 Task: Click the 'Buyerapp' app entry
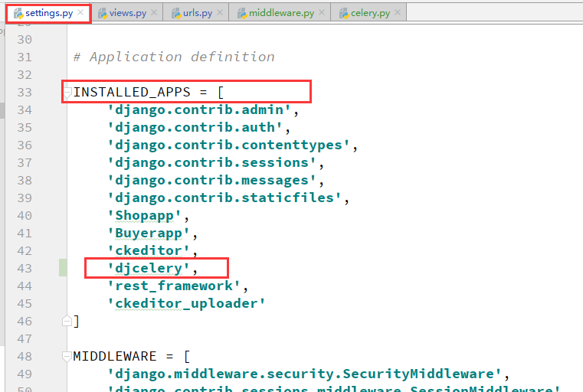(149, 233)
